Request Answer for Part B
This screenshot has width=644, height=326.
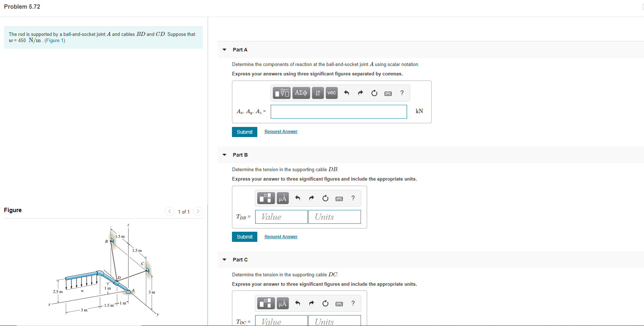pyautogui.click(x=281, y=237)
